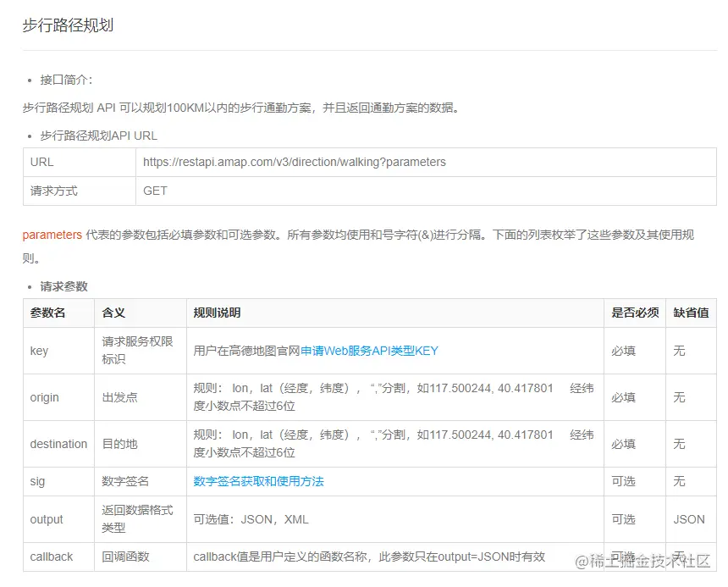Click 必填 in the origin row

coord(623,397)
